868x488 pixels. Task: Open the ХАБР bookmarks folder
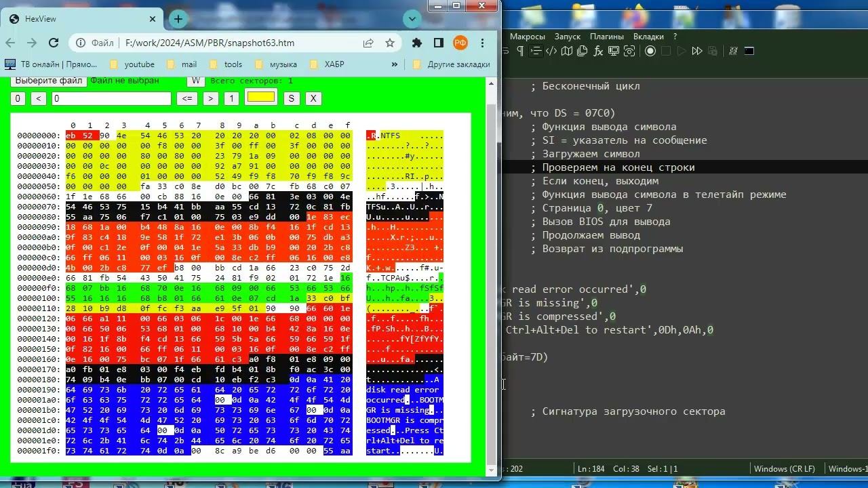coord(327,64)
